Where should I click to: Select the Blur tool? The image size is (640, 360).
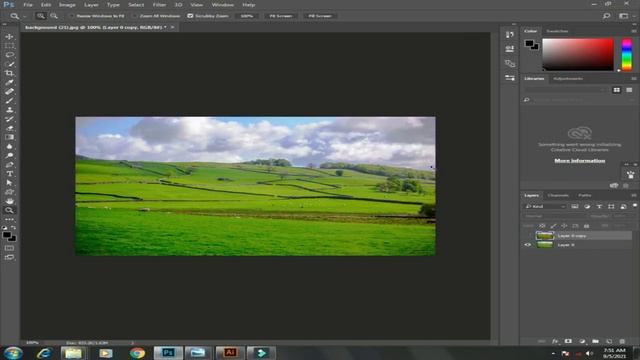tap(9, 147)
